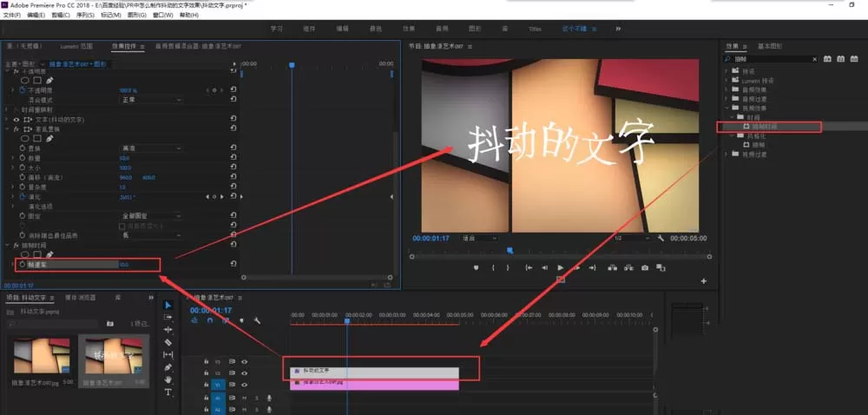Reset the 演化 parameter
The height and width of the screenshot is (415, 868).
(x=233, y=196)
